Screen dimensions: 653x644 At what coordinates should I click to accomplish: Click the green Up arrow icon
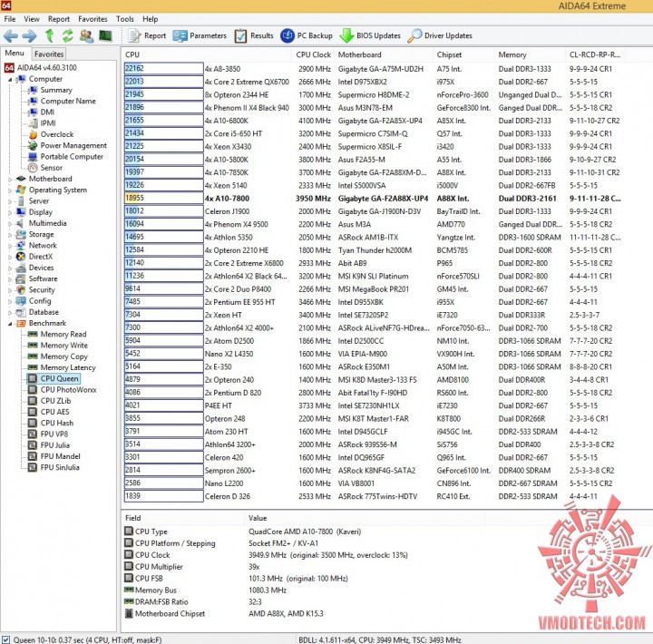pos(50,35)
